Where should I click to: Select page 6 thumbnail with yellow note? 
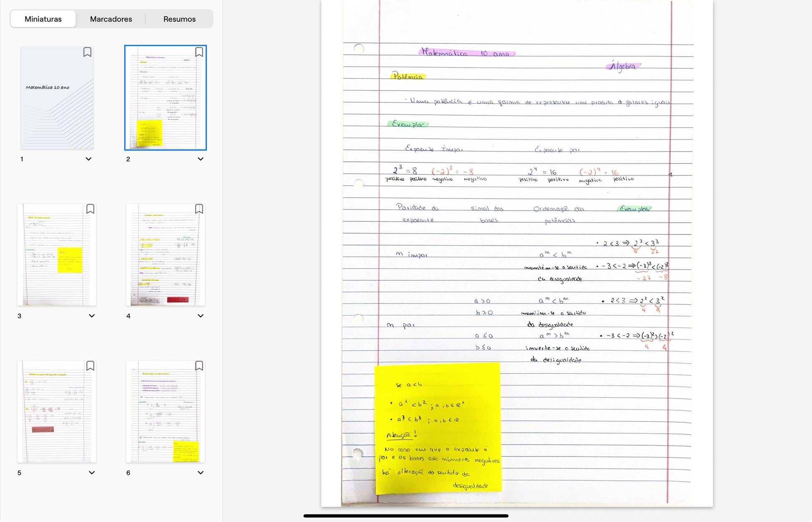pos(165,411)
